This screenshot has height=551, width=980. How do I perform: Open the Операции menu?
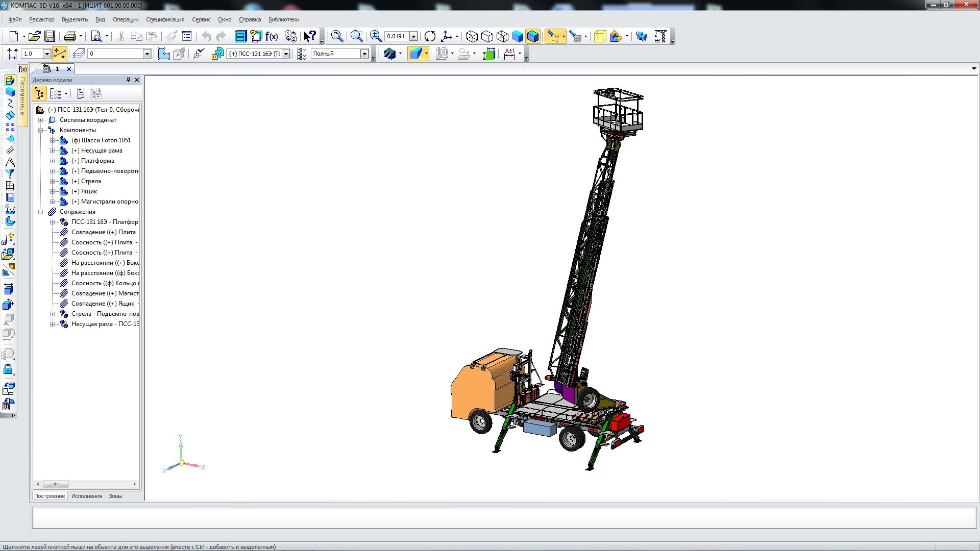pos(126,19)
